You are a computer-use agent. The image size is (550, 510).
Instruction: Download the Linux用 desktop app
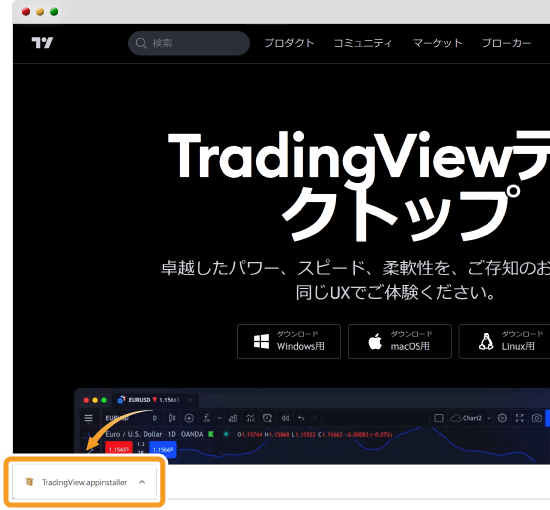505,341
